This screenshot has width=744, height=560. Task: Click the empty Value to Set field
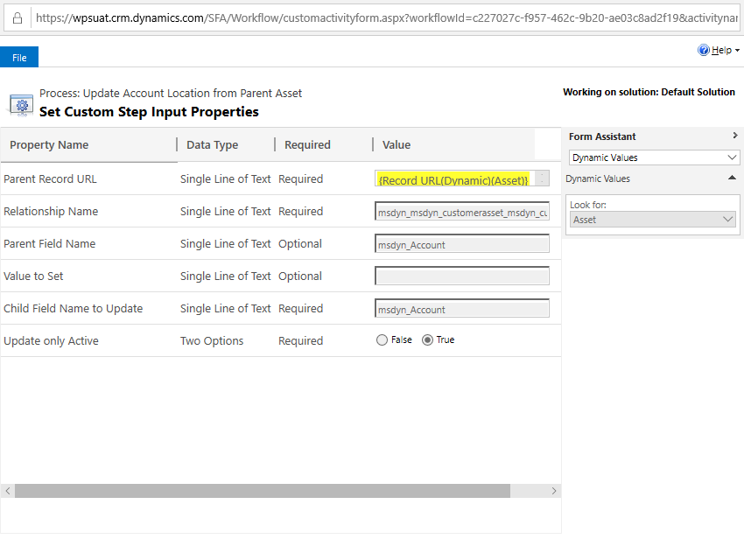(x=462, y=276)
